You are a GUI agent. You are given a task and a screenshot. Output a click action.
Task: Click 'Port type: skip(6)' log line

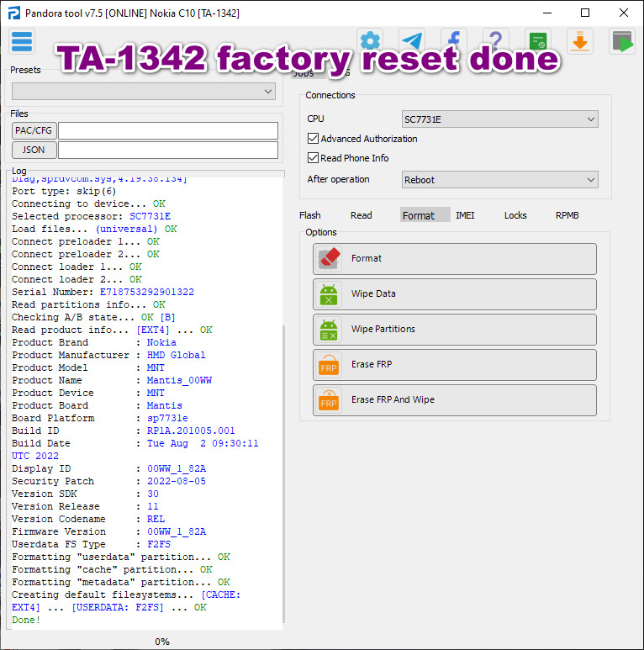[64, 191]
